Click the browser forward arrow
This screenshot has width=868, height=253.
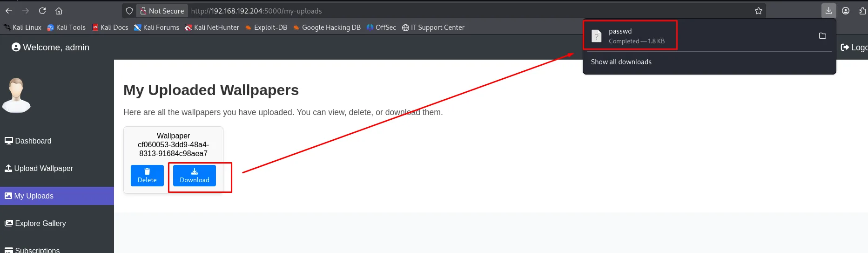click(26, 11)
